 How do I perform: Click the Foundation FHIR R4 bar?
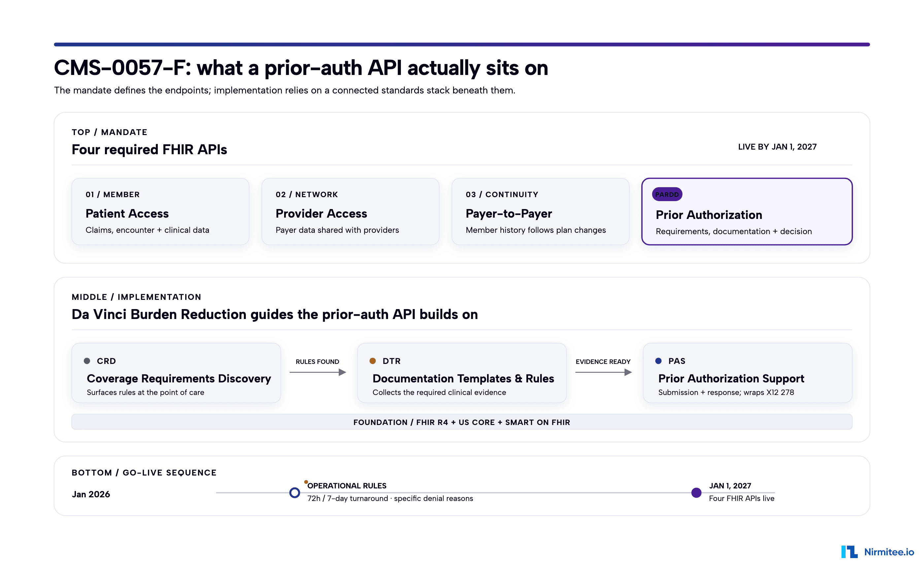click(x=462, y=422)
